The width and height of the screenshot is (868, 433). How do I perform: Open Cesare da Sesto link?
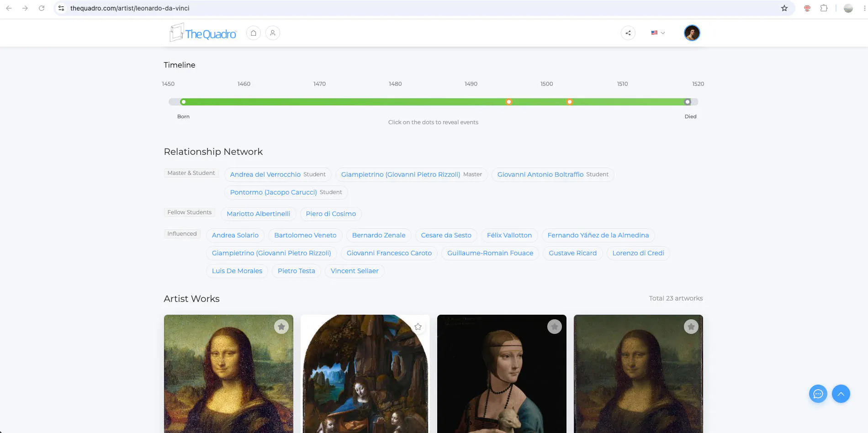pos(446,235)
